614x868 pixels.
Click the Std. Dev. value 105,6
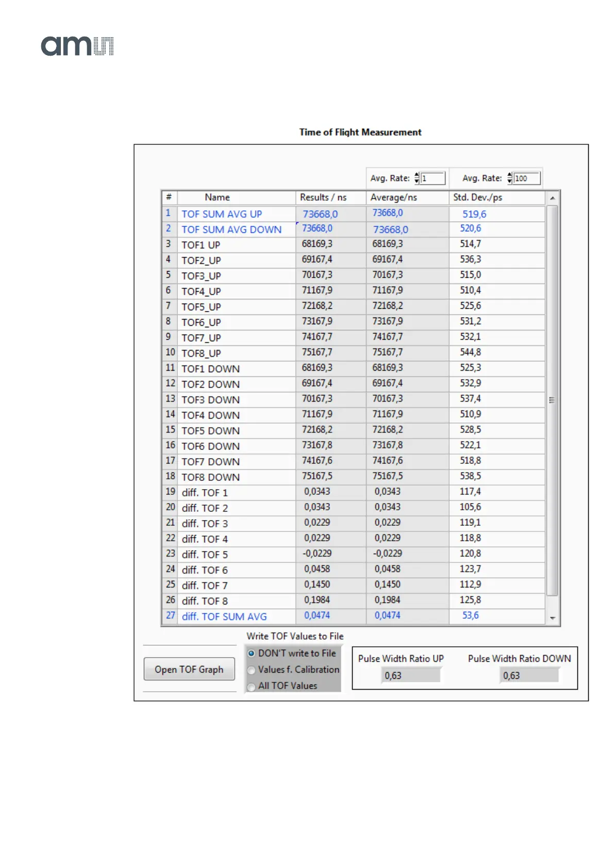point(470,507)
